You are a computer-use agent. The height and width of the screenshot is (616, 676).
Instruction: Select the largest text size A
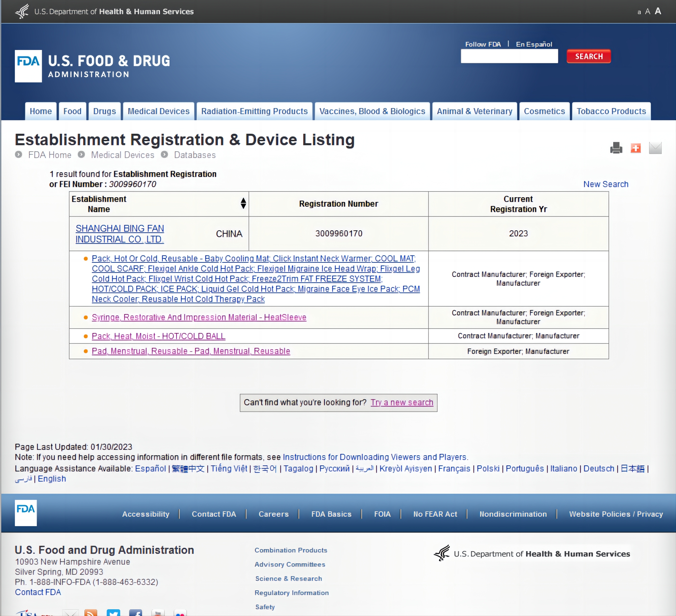click(658, 11)
